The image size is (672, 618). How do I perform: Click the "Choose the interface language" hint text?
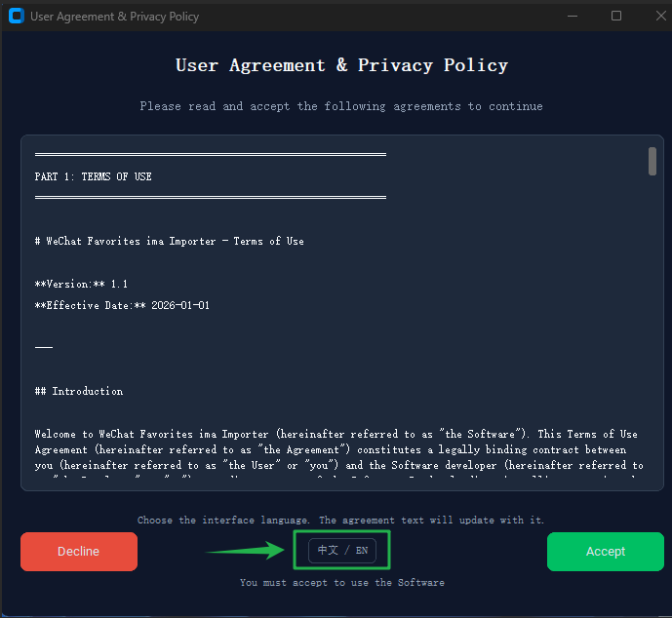coord(340,520)
